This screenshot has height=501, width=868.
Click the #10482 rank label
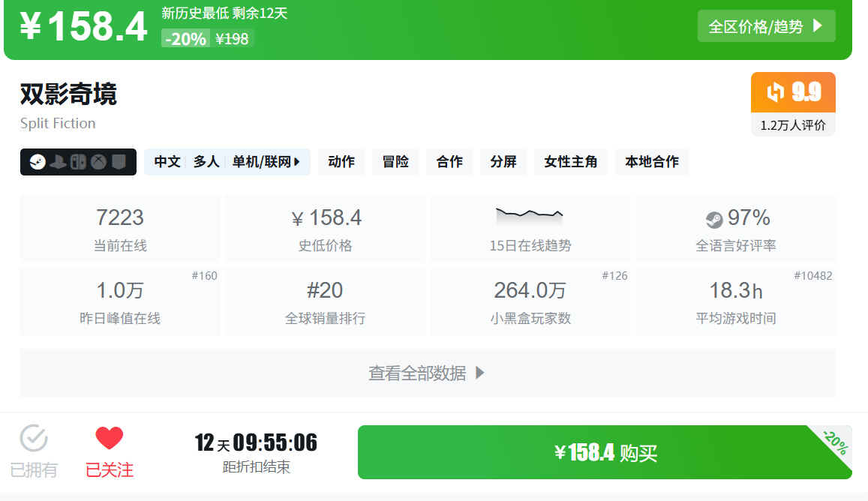812,276
